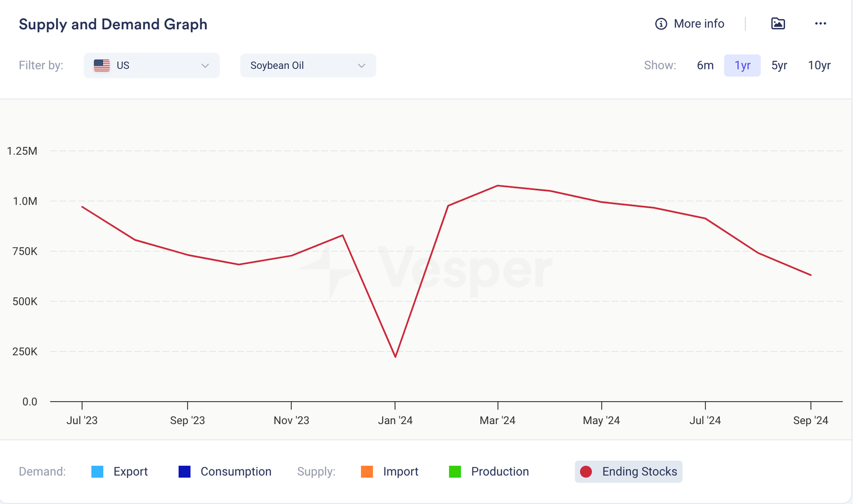This screenshot has width=853, height=504.
Task: Click the chevron arrow in Soybean Oil filter
Action: coord(361,66)
